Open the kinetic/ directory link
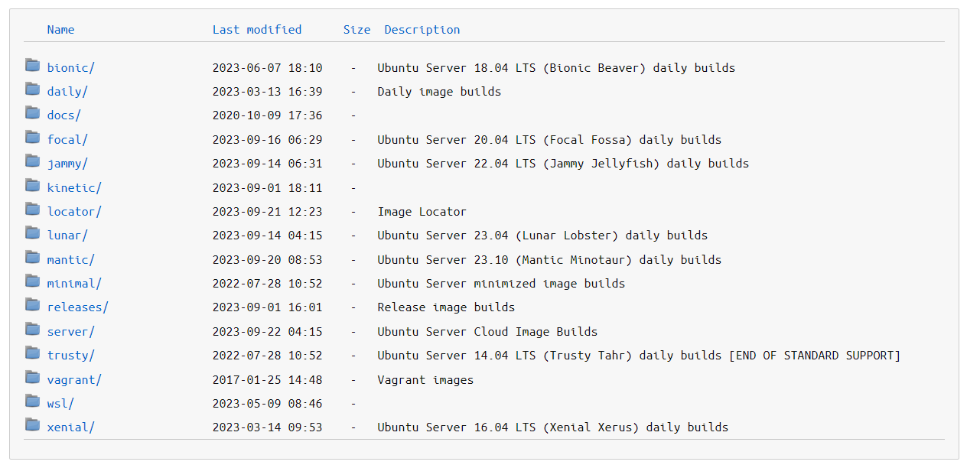Screen dimensions: 980x468 point(74,188)
